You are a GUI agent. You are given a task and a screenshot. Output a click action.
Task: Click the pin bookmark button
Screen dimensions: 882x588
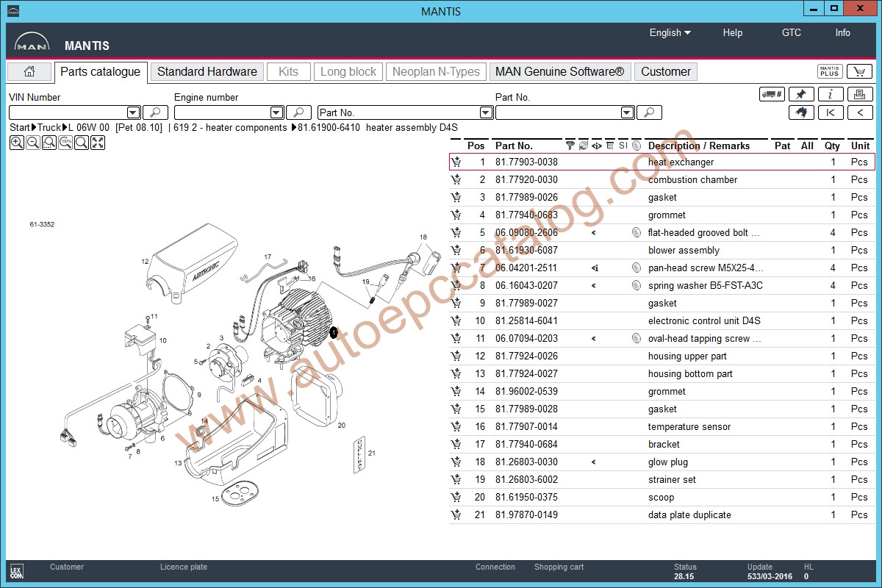coord(801,94)
